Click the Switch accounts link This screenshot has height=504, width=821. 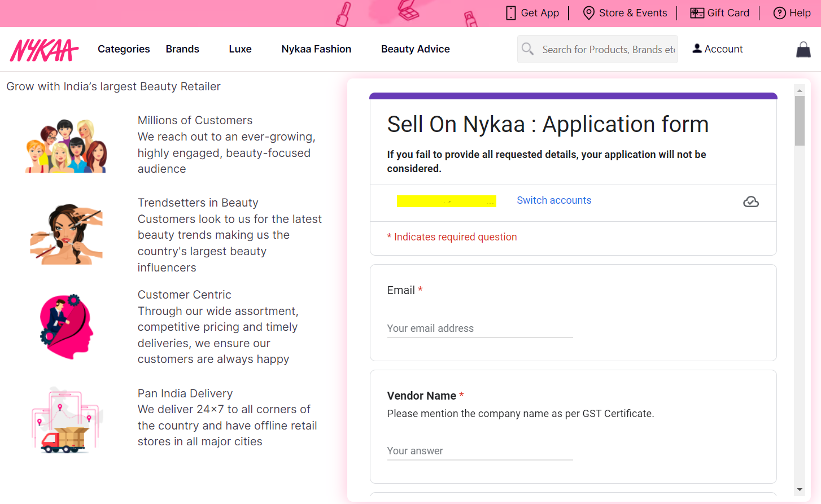(554, 200)
